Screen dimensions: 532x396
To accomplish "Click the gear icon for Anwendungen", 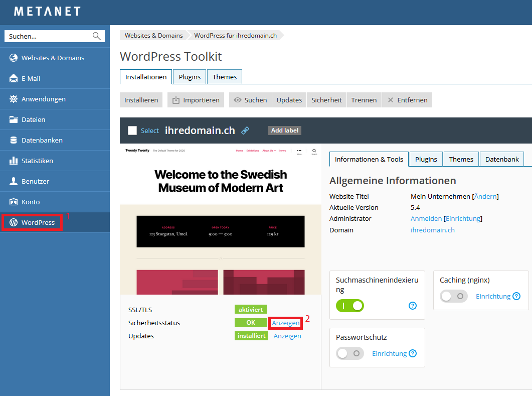I will [x=14, y=99].
